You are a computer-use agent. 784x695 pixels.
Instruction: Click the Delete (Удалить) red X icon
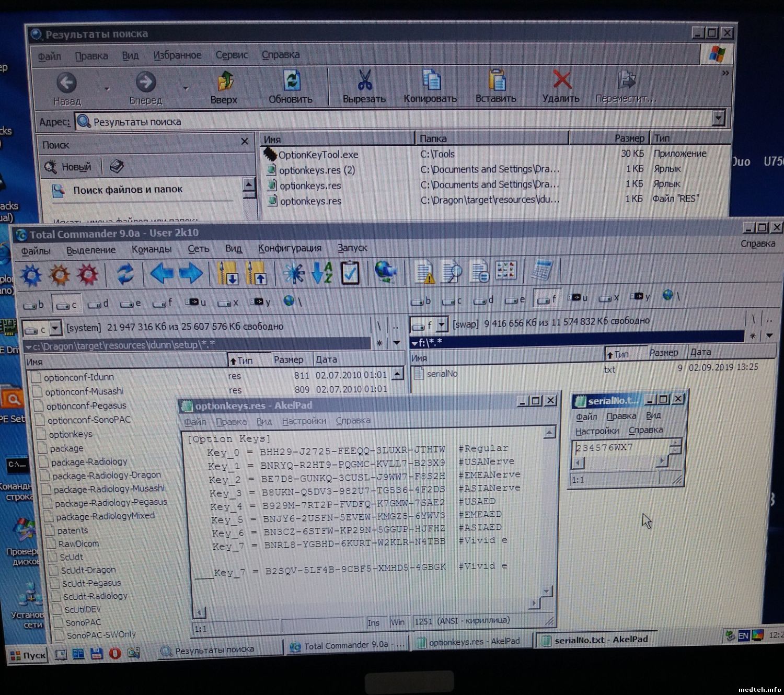pyautogui.click(x=561, y=80)
